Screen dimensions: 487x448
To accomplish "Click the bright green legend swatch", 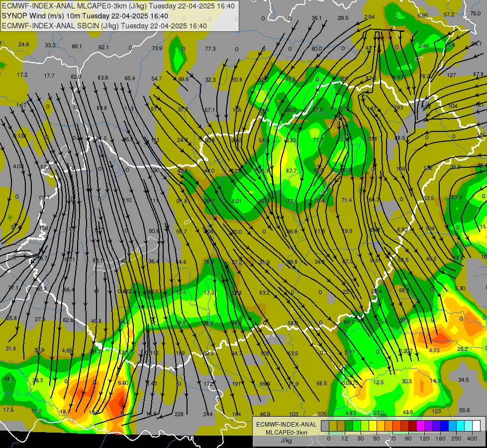I will pyautogui.click(x=357, y=426).
